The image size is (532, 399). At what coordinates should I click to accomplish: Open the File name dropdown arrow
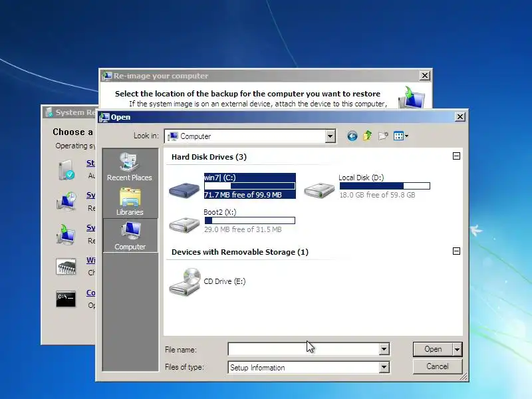tap(384, 349)
